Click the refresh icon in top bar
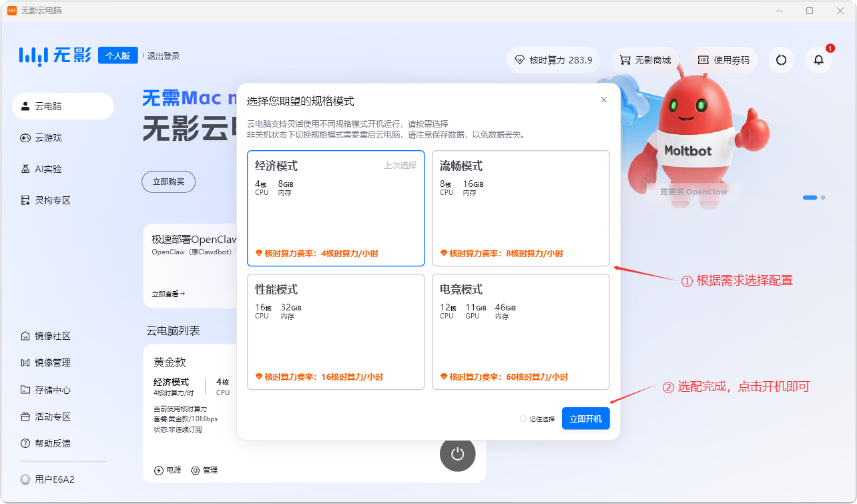The width and height of the screenshot is (857, 504). pyautogui.click(x=781, y=60)
